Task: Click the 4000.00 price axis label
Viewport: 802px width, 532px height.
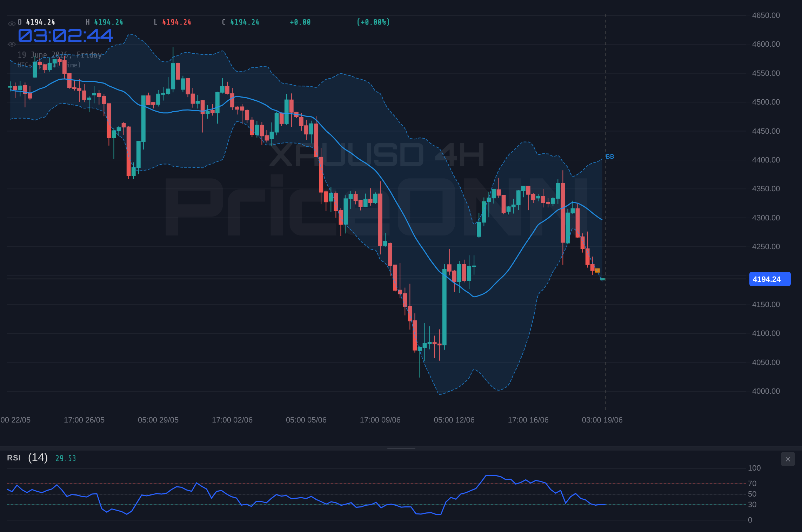Action: [766, 391]
